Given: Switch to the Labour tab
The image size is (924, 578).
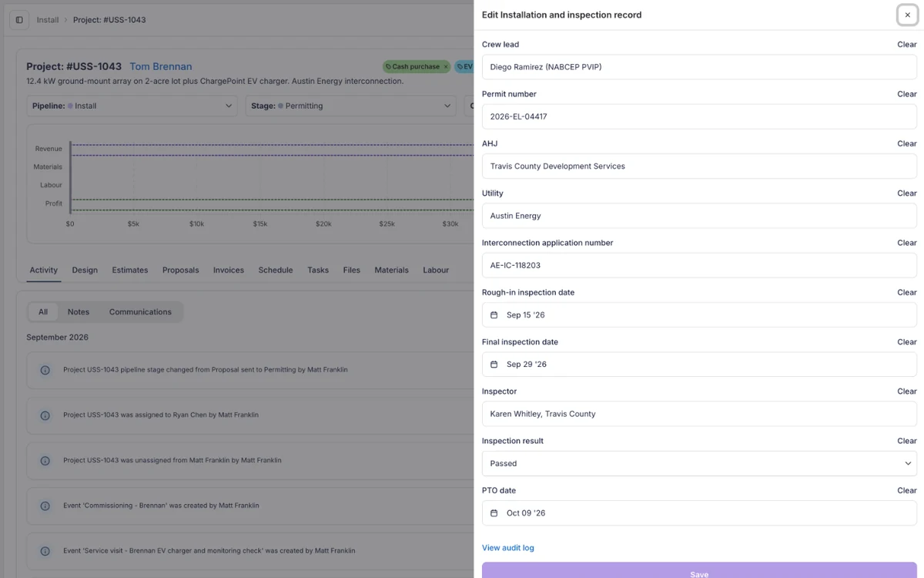Looking at the screenshot, I should point(436,271).
